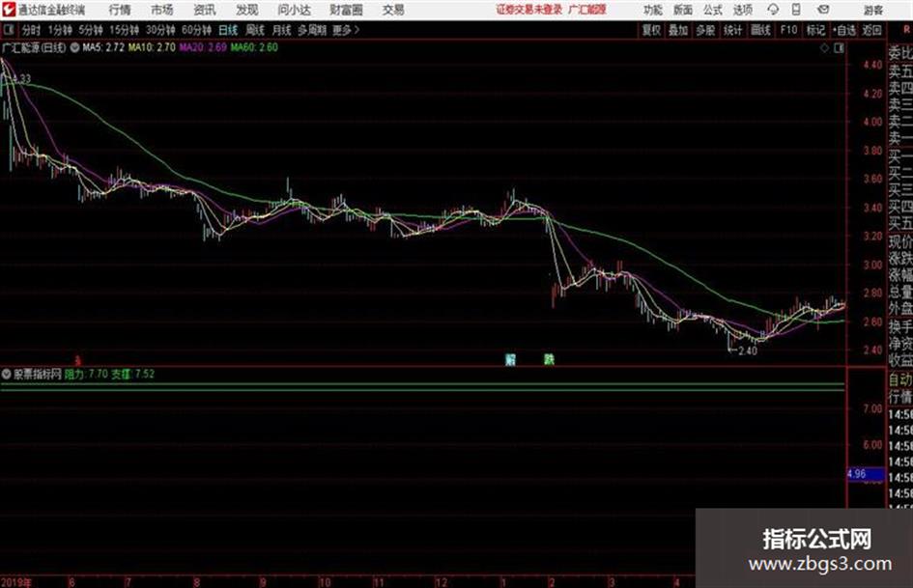Click the round icon beside 股票指标网 indicator

point(7,375)
